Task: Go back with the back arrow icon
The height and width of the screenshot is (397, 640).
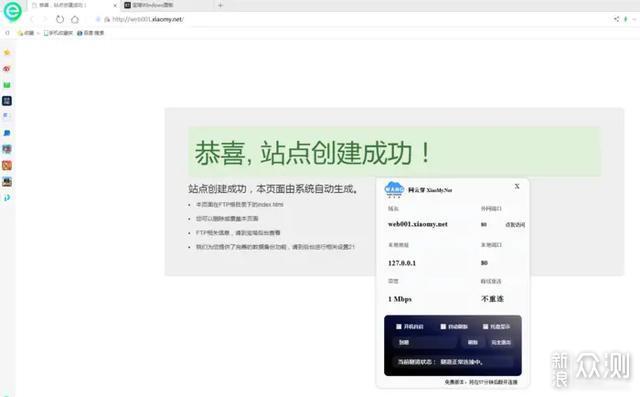Action: (33, 19)
